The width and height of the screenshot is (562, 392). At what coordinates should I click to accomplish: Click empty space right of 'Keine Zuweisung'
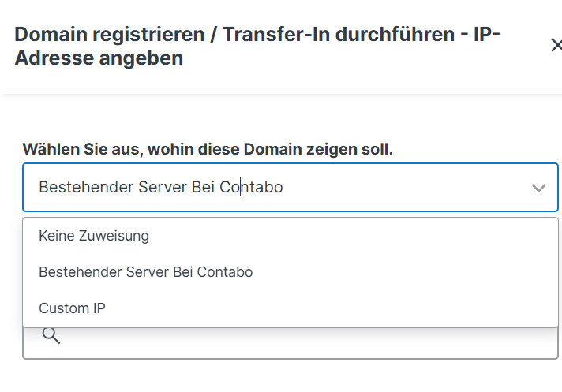pos(355,235)
